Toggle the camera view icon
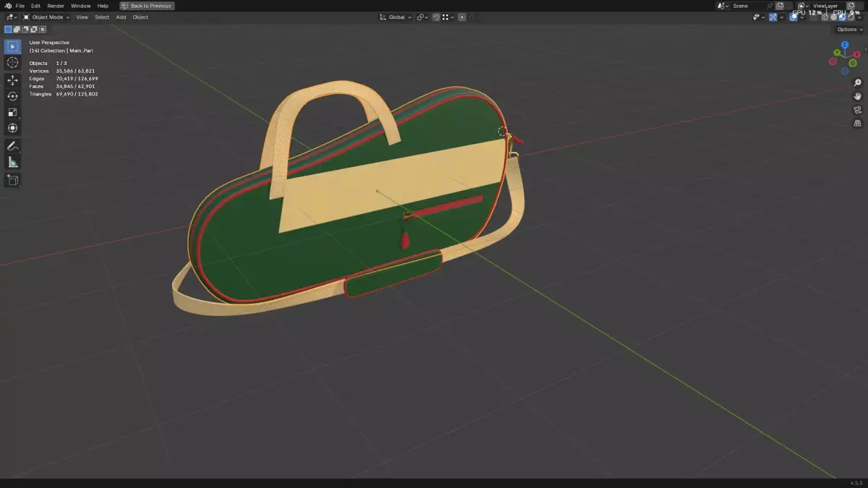The height and width of the screenshot is (488, 868). (858, 110)
